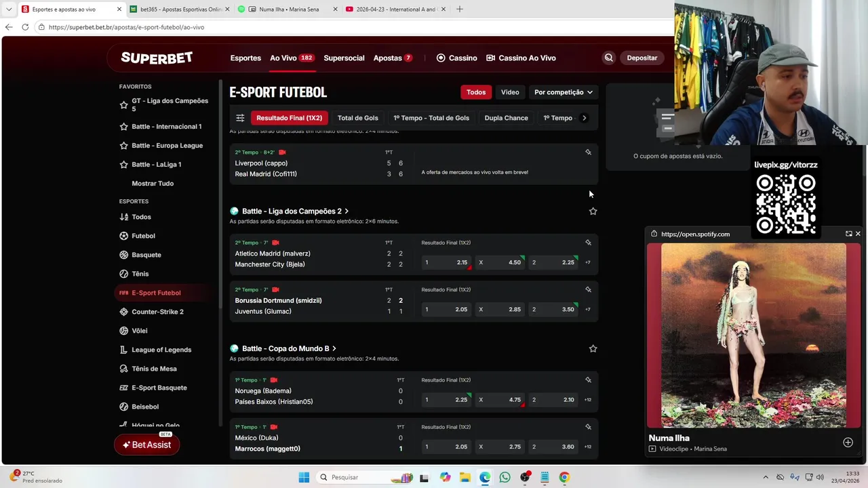Click Mostrar Tudo in favorites
Screen dimensions: 868x488
click(x=153, y=184)
